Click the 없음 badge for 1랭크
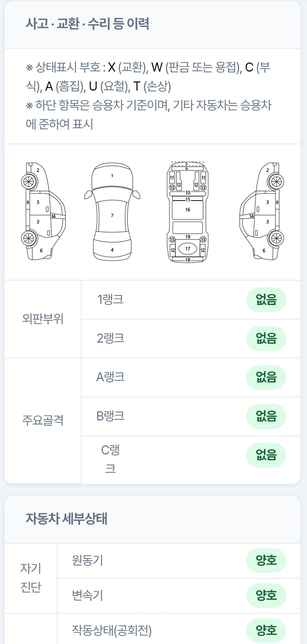Image resolution: width=307 pixels, height=644 pixels. coord(266,300)
